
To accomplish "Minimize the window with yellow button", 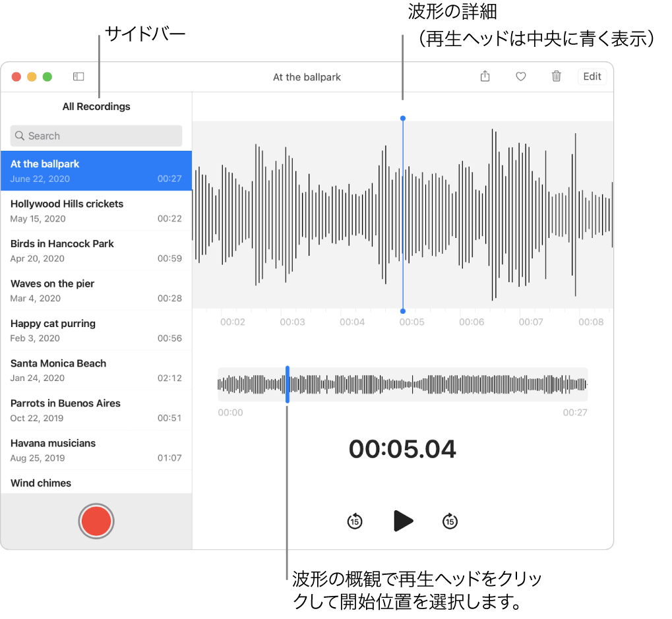I will (32, 76).
